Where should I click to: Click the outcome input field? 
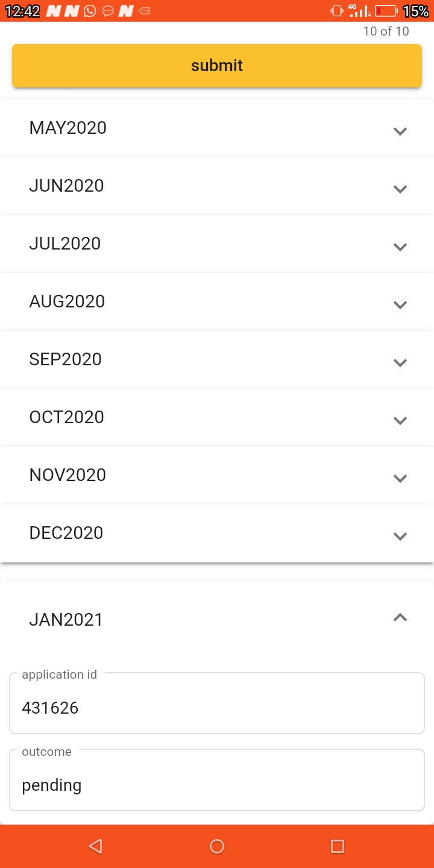point(217,784)
